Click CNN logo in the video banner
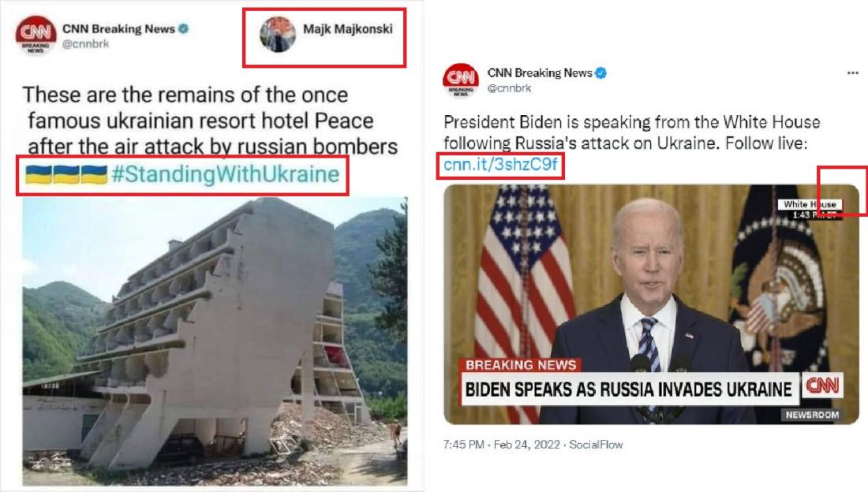868x492 pixels. point(822,386)
